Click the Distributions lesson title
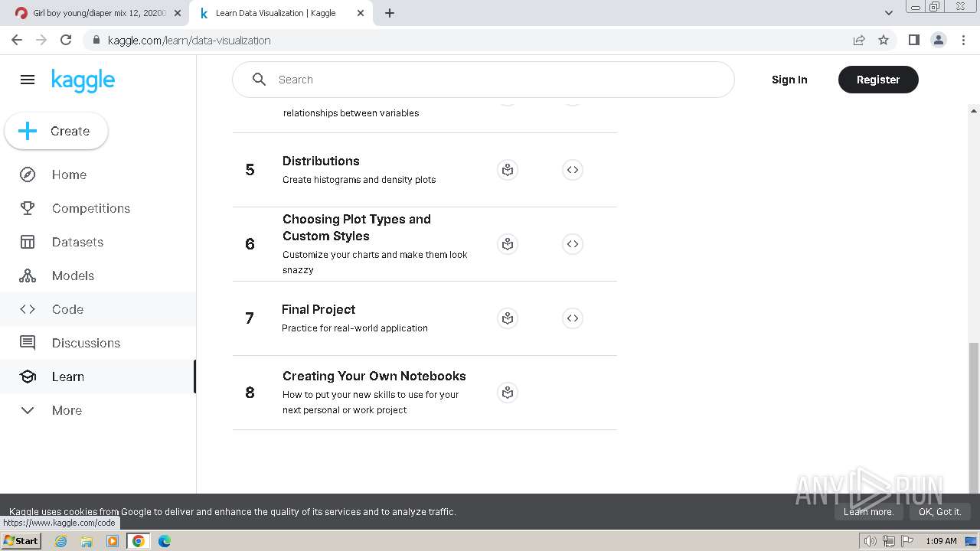 coord(321,161)
